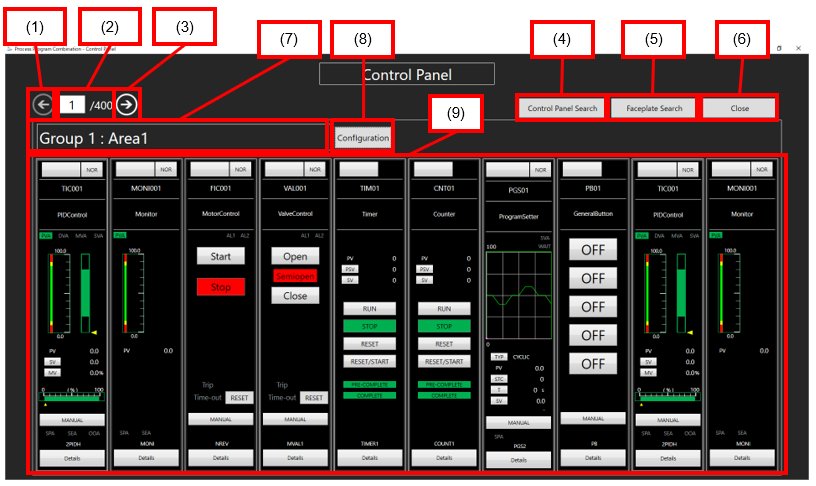This screenshot has width=816, height=486.
Task: Click the 0–100% scale on leftmost TIC001
Action: [x=70, y=397]
